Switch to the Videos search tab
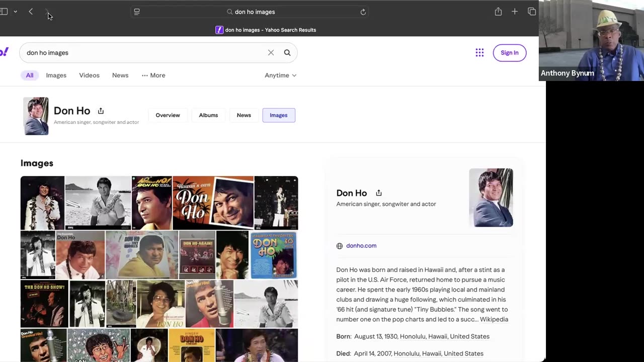Image resolution: width=644 pixels, height=362 pixels. click(x=89, y=75)
